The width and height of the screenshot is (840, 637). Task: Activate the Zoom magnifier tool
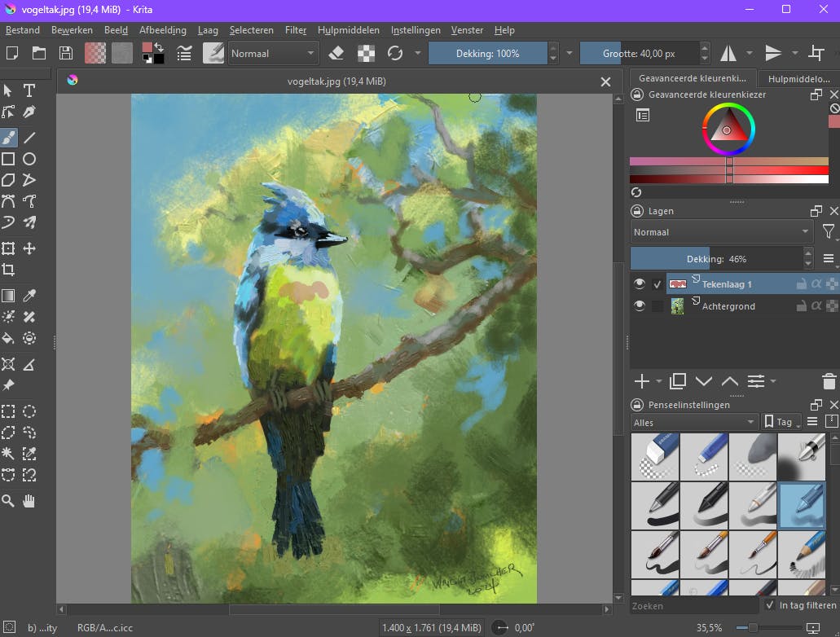[x=8, y=501]
